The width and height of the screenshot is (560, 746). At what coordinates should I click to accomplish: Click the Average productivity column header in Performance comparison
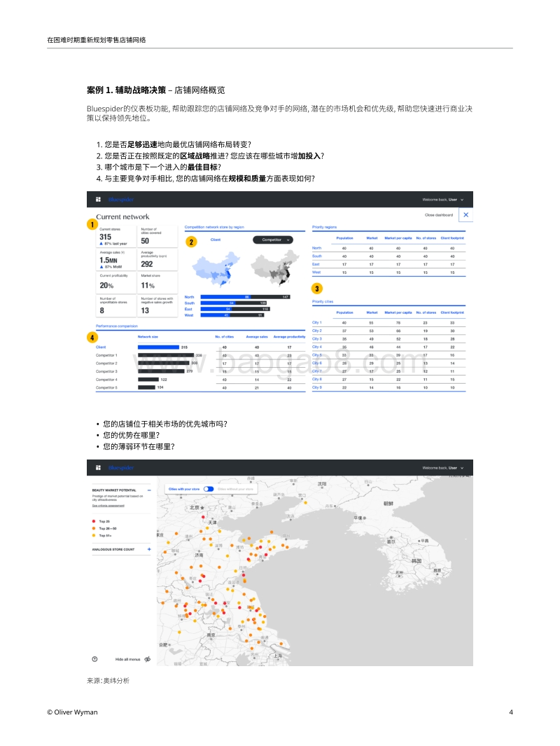290,336
